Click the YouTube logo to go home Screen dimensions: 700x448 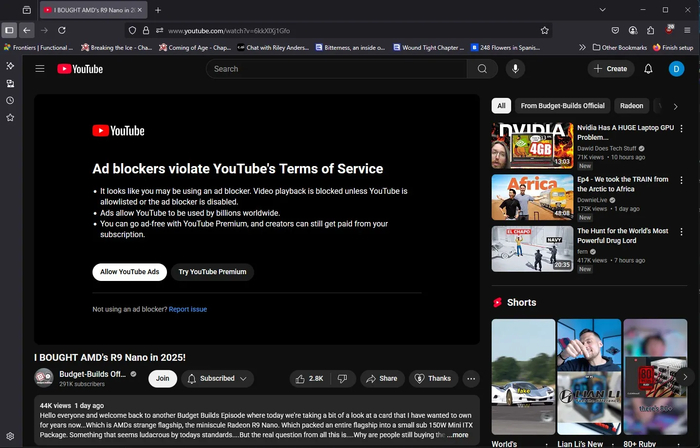tap(80, 69)
